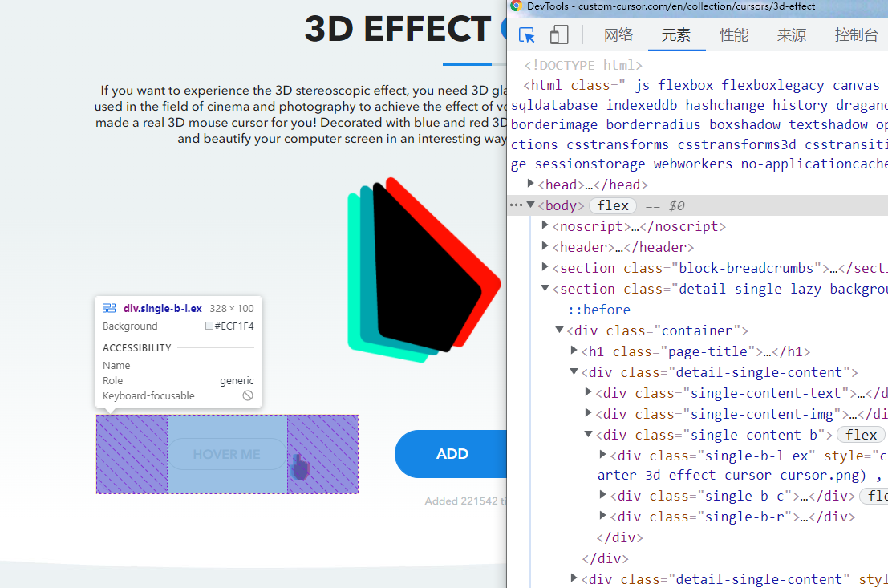Click the 3D EFFECT page title

(398, 29)
